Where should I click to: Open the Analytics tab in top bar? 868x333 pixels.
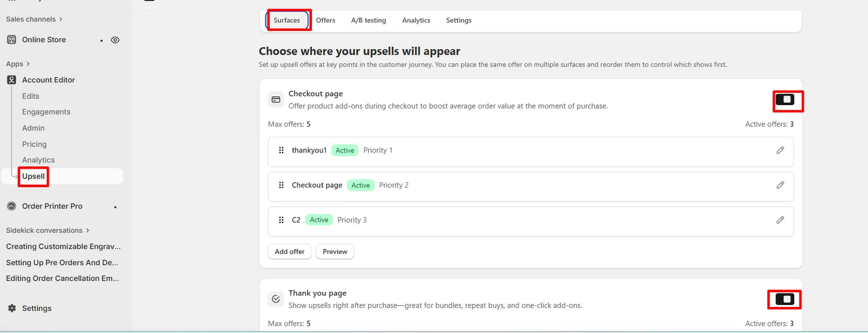(416, 20)
